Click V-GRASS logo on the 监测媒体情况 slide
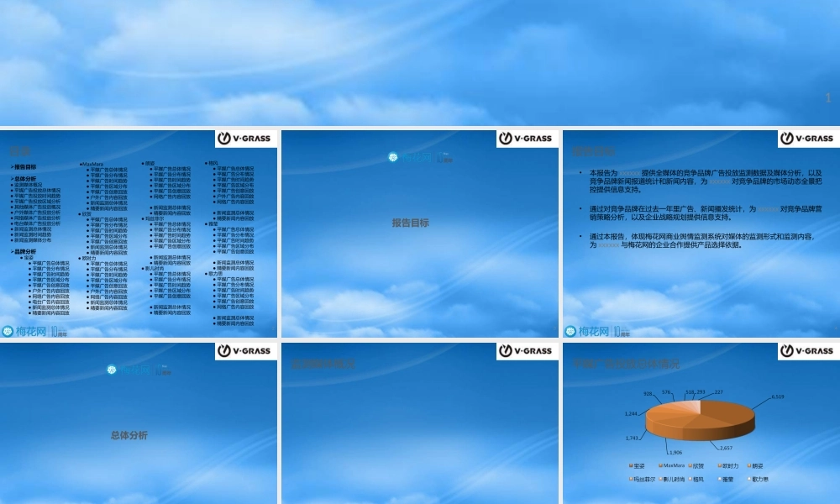Image resolution: width=840 pixels, height=504 pixels. (528, 351)
